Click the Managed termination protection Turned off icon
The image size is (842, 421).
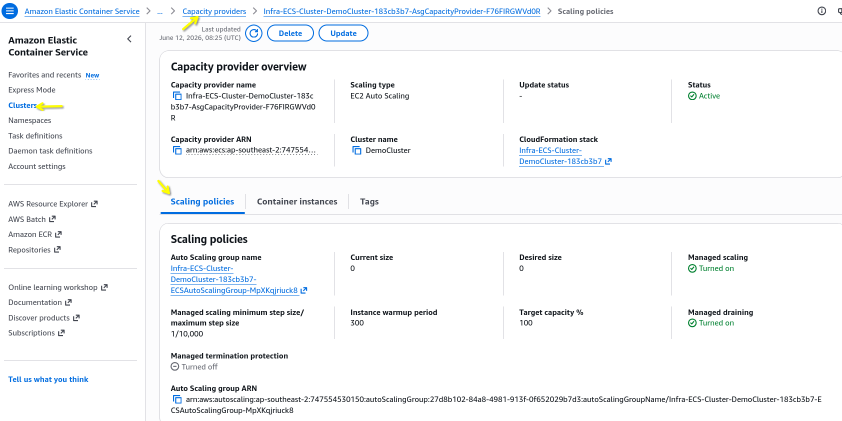(175, 367)
